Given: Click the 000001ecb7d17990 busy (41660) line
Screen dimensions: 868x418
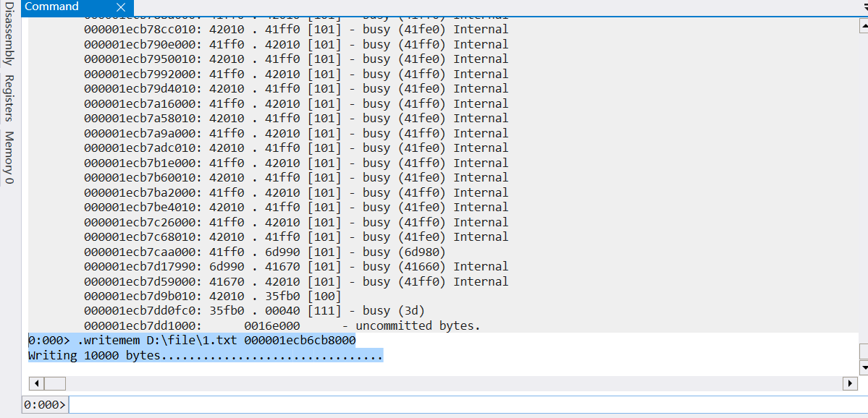Looking at the screenshot, I should (x=296, y=267).
